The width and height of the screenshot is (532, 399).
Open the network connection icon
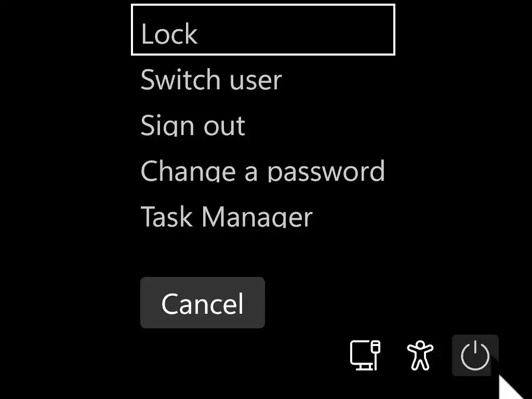click(x=365, y=355)
